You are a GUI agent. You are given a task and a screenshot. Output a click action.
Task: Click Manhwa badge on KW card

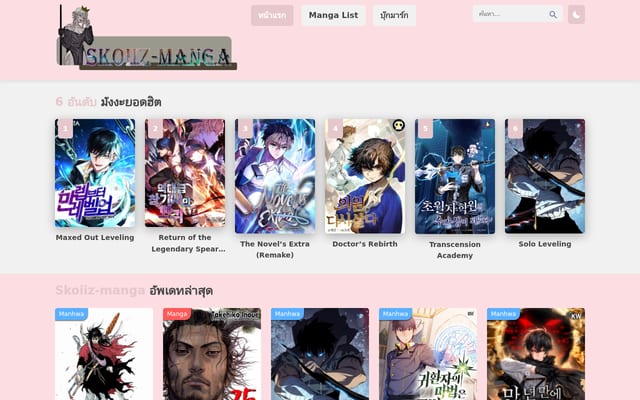point(503,314)
